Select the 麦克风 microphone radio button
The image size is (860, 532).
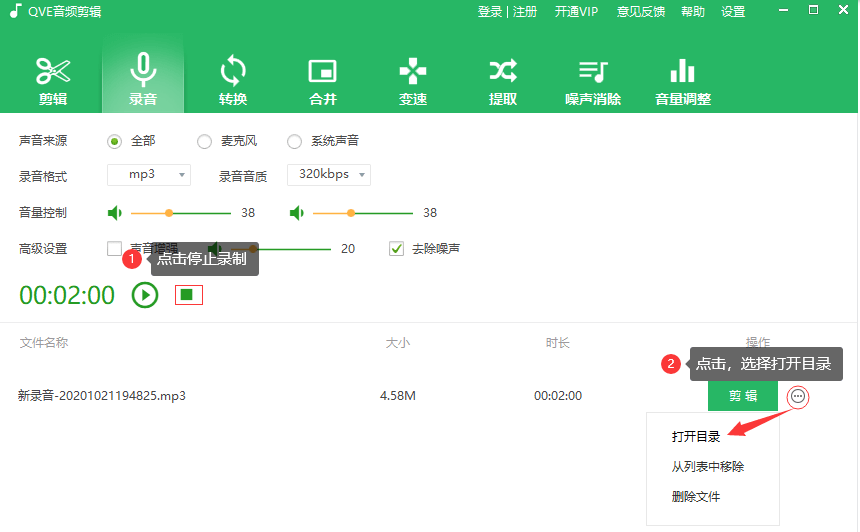coord(204,142)
